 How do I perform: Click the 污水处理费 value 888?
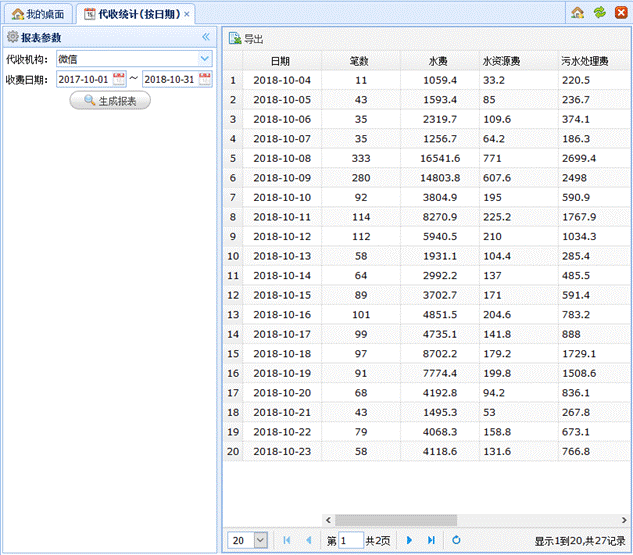pos(594,334)
